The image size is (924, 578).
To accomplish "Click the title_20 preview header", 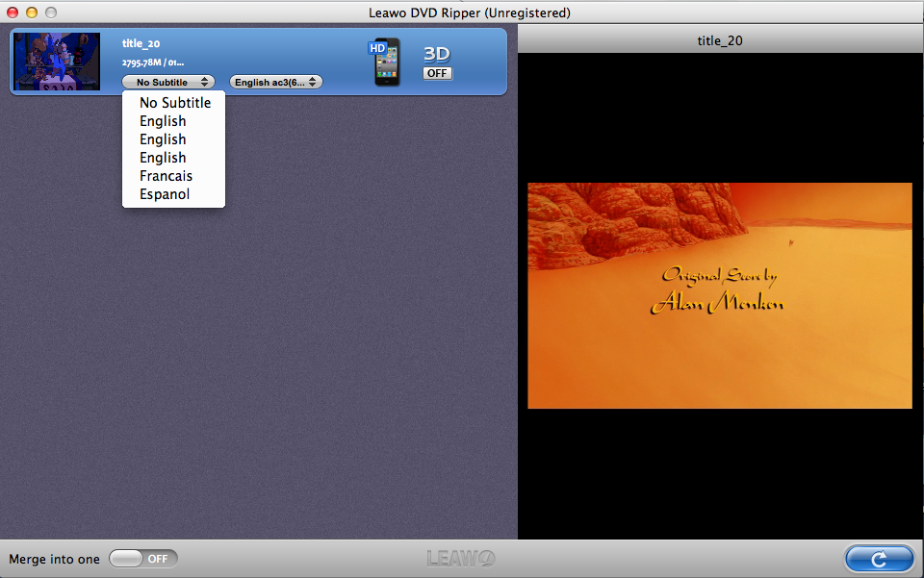I will click(720, 40).
